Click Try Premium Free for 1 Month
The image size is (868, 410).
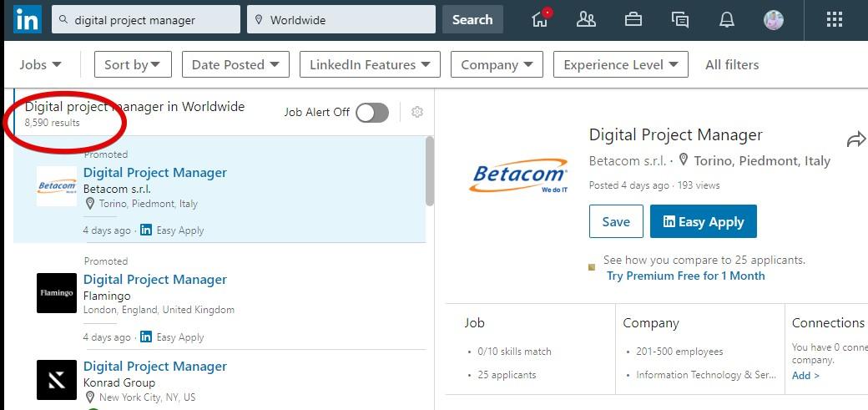[x=686, y=276]
